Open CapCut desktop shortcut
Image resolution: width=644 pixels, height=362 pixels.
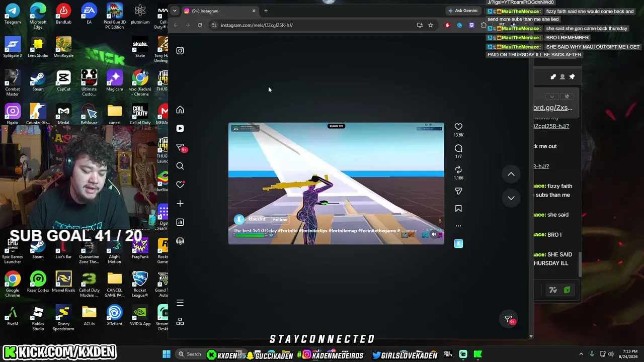(63, 80)
